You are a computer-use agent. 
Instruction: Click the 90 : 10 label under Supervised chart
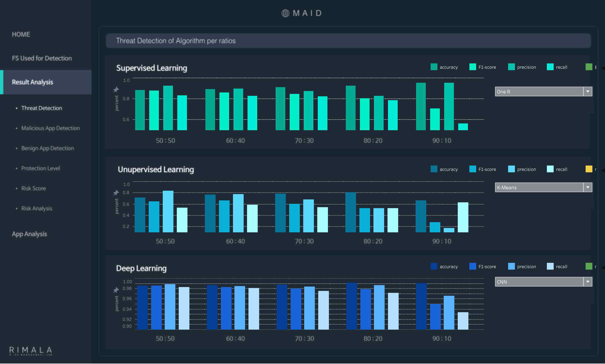442,141
